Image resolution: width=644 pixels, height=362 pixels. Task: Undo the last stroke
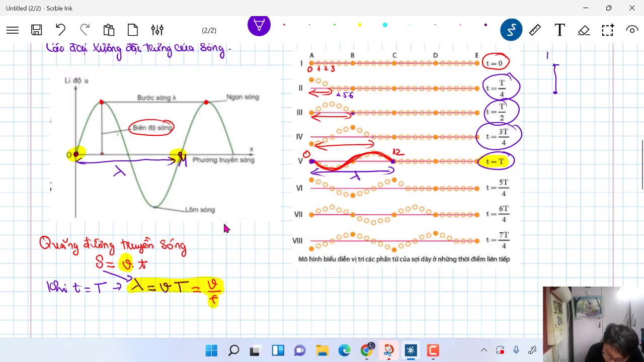coord(60,30)
